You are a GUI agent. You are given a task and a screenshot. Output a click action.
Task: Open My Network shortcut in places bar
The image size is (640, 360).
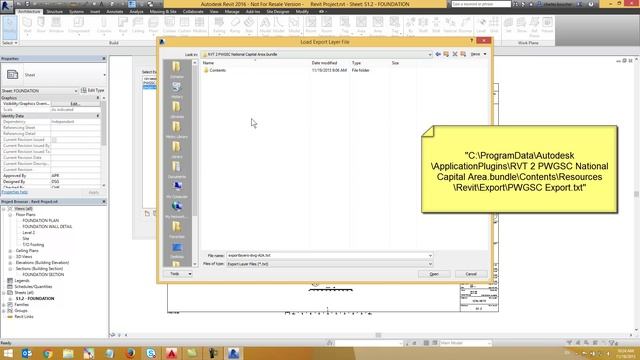pyautogui.click(x=177, y=209)
